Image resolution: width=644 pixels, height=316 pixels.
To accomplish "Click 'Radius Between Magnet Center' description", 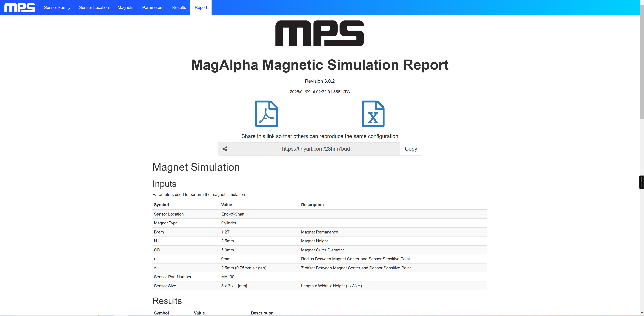I will (355, 259).
